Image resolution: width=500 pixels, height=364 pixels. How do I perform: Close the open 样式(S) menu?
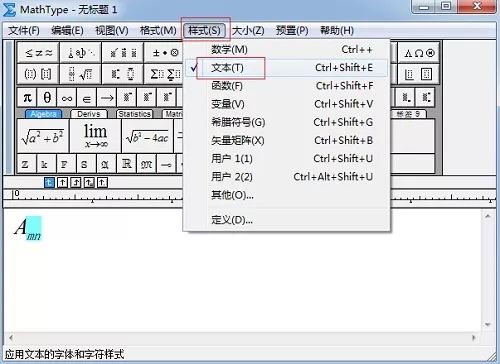click(x=204, y=31)
